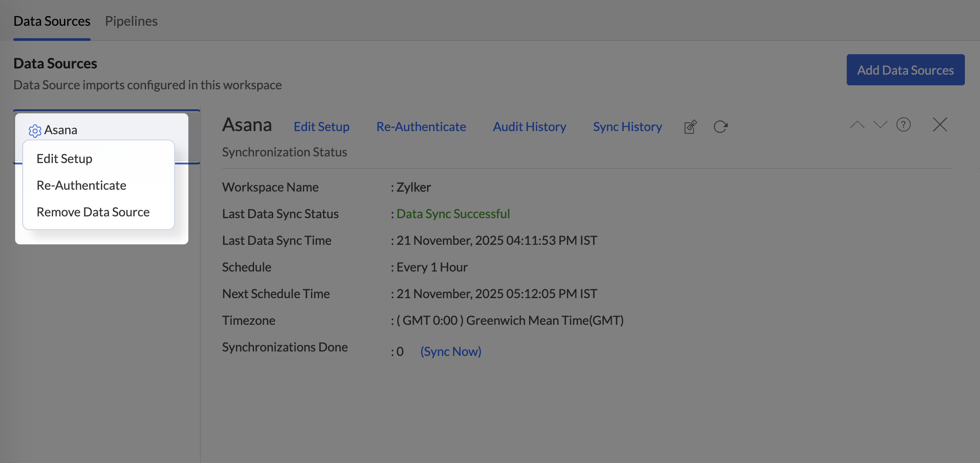Close the Asana details panel
Screen dimensions: 980x463
coord(940,125)
